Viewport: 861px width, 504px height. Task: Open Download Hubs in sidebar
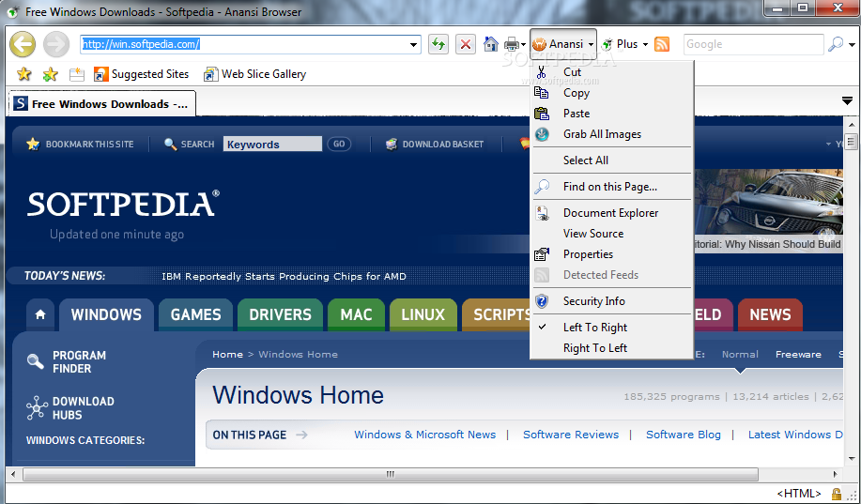70,408
